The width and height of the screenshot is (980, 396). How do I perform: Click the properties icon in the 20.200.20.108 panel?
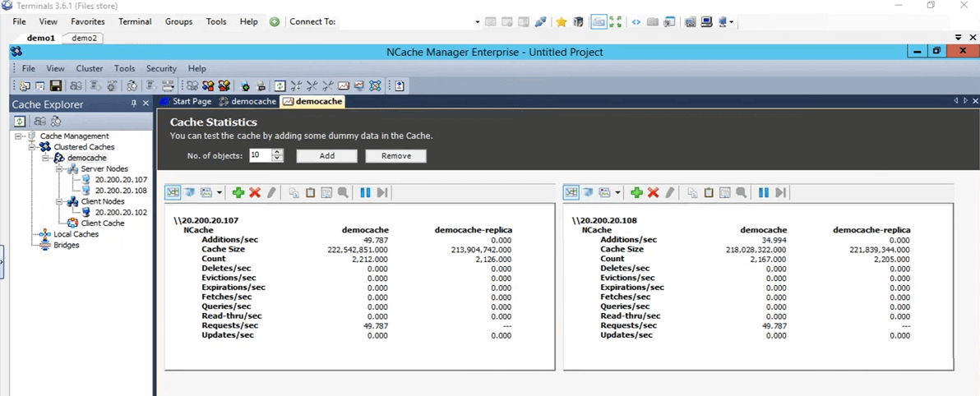pos(725,192)
